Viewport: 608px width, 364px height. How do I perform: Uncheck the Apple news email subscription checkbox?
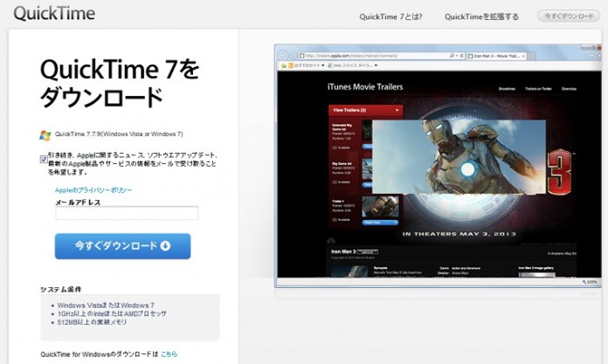click(44, 159)
